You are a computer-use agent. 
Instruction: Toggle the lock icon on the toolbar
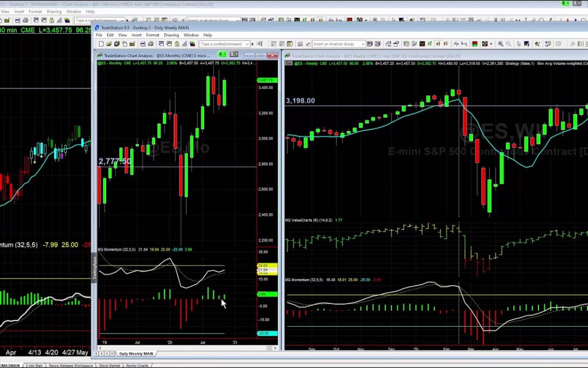176,44
